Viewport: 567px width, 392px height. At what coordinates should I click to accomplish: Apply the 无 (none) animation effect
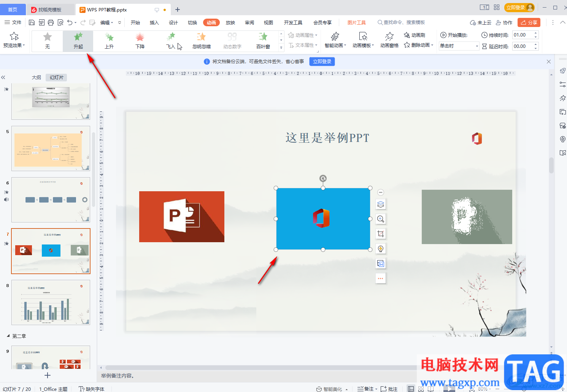pyautogui.click(x=48, y=41)
